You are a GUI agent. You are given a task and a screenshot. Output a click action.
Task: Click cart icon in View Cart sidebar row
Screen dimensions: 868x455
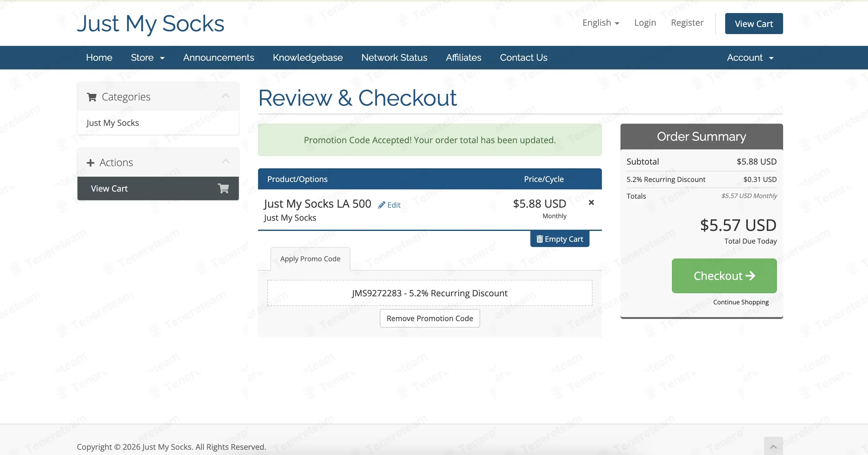click(x=223, y=188)
